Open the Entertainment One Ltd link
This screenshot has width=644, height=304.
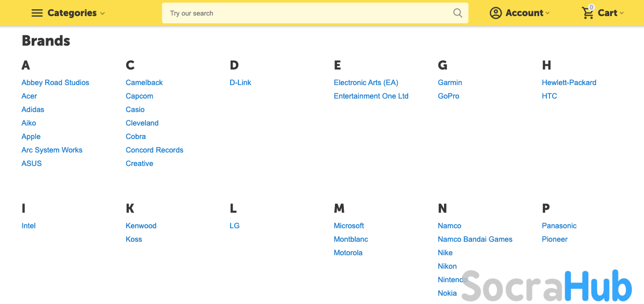click(371, 96)
